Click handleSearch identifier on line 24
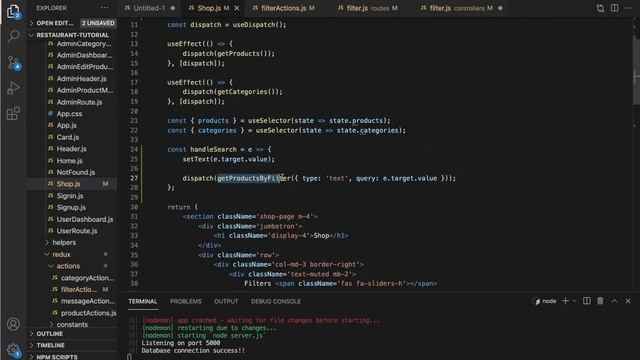 coord(213,149)
